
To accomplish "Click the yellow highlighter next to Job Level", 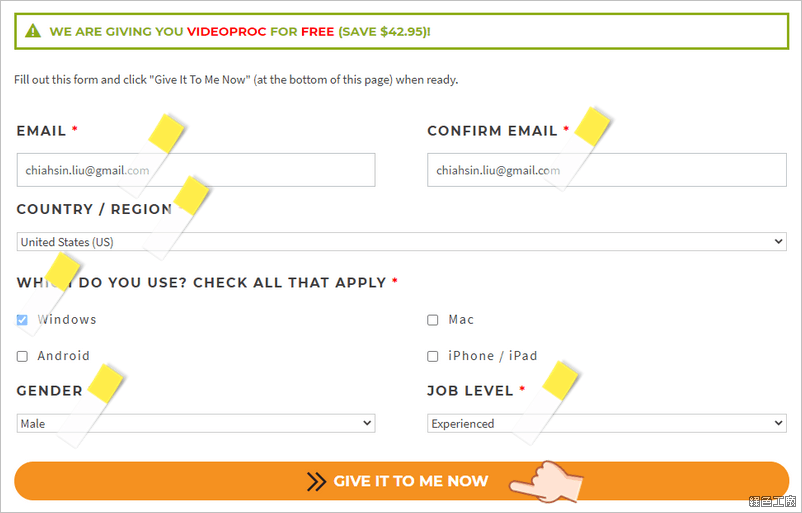I will tap(560, 381).
